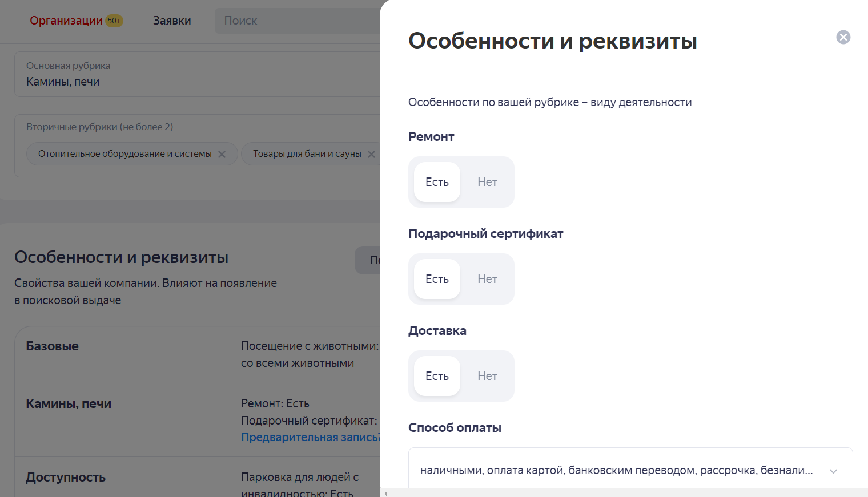Expand the chevron arrow in Способ оплаты

click(833, 471)
